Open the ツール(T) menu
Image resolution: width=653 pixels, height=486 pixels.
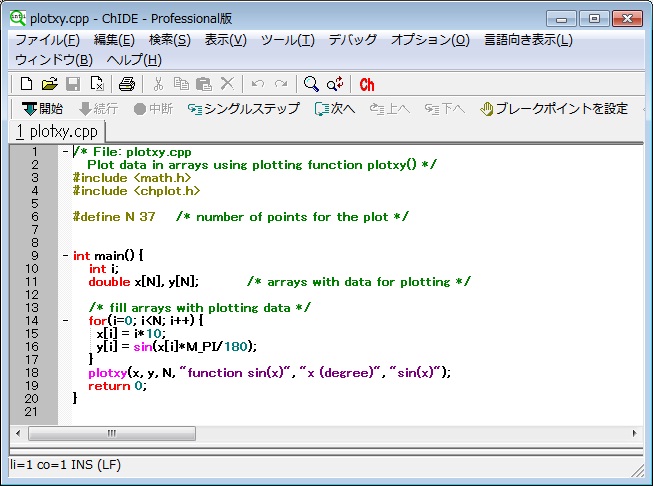287,40
